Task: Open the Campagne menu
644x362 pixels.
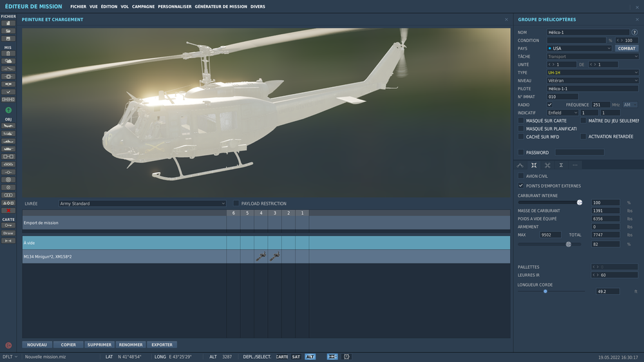Action: (x=144, y=6)
